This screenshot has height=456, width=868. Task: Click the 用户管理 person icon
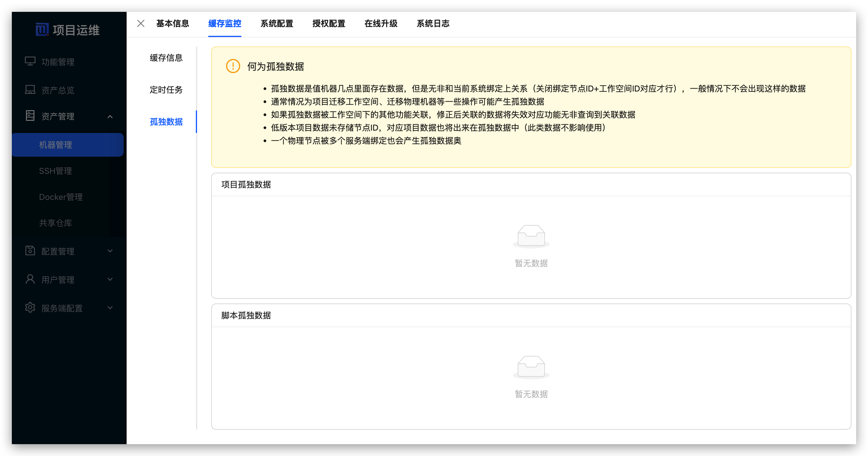30,279
